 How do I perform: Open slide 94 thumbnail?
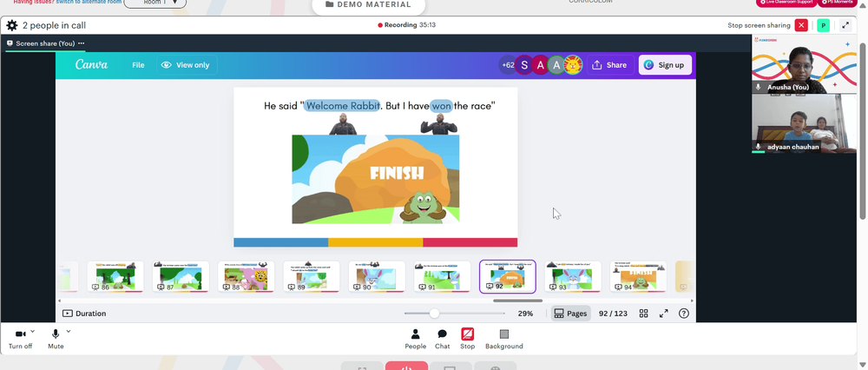coord(638,276)
